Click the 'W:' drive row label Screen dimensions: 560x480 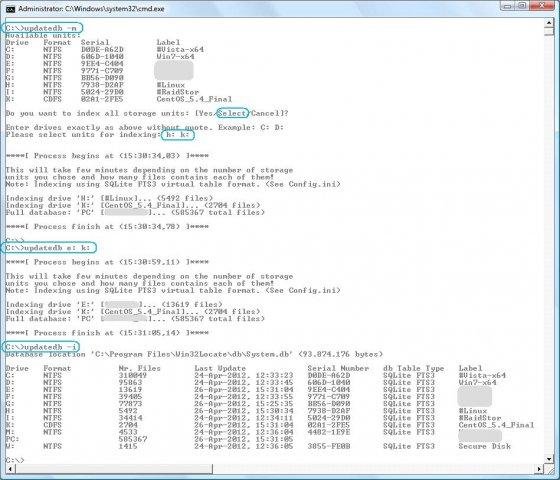tap(10, 446)
